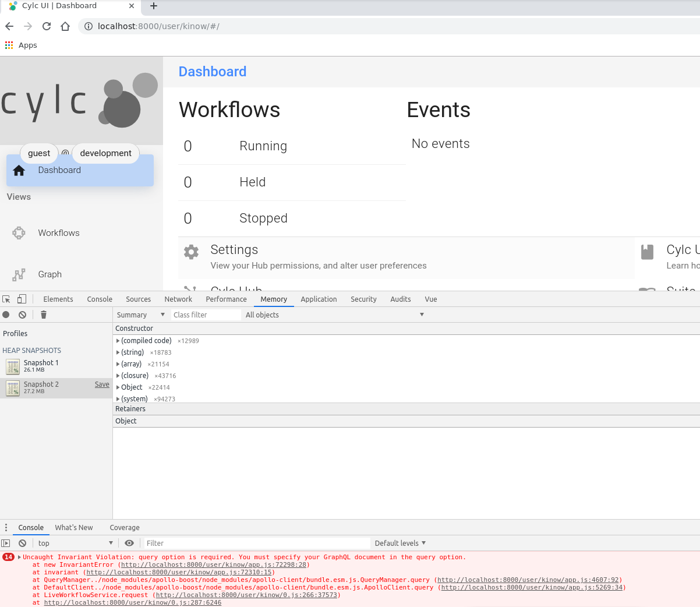Open the DevTools kebab menu
Viewport: 700px width, 607px height.
pos(5,527)
